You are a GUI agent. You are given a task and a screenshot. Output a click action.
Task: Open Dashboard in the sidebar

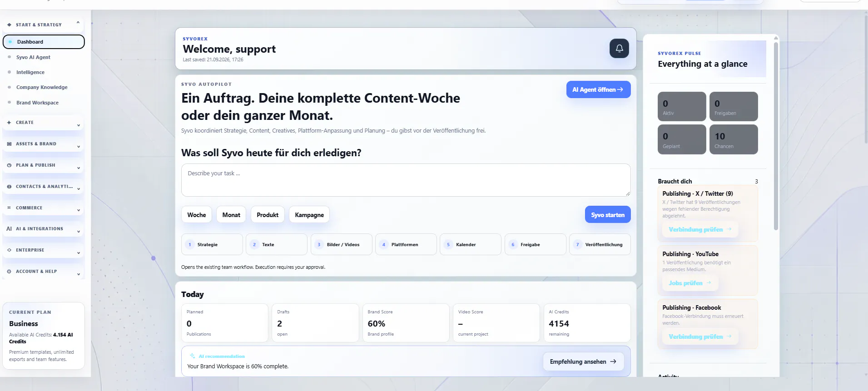pyautogui.click(x=44, y=42)
